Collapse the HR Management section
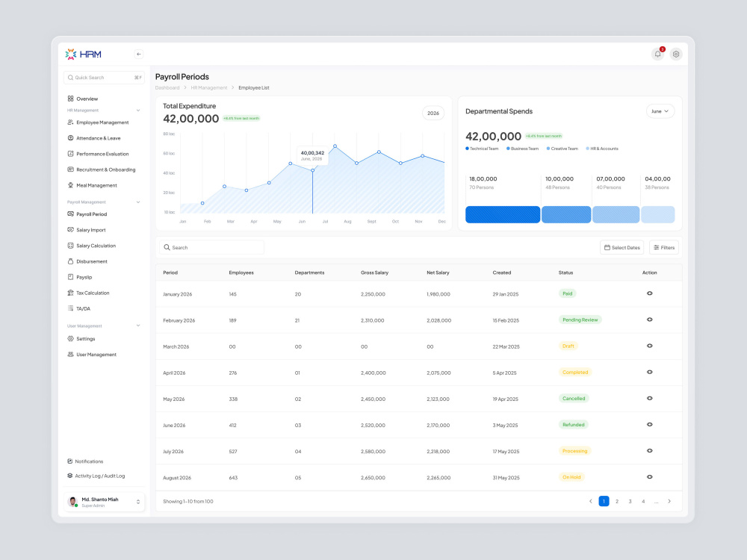This screenshot has height=560, width=747. (x=138, y=111)
